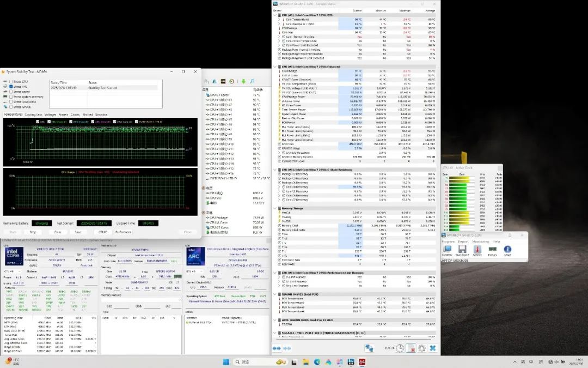Image resolution: width=588 pixels, height=368 pixels.
Task: Open the GPU #0 dropdown in System Summary
Action: pos(195,271)
